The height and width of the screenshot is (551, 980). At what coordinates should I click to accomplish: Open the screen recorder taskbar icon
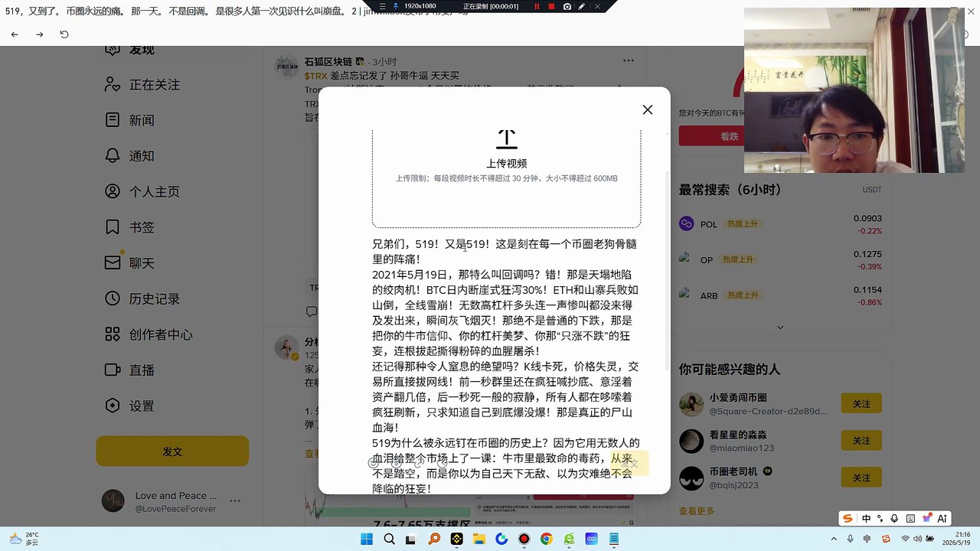pyautogui.click(x=524, y=540)
